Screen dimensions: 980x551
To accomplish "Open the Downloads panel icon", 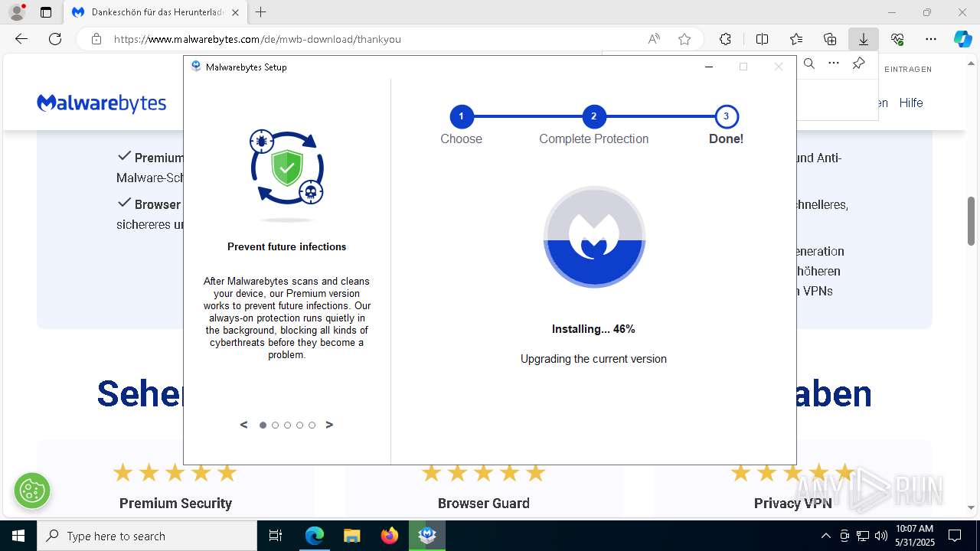I will (x=864, y=39).
